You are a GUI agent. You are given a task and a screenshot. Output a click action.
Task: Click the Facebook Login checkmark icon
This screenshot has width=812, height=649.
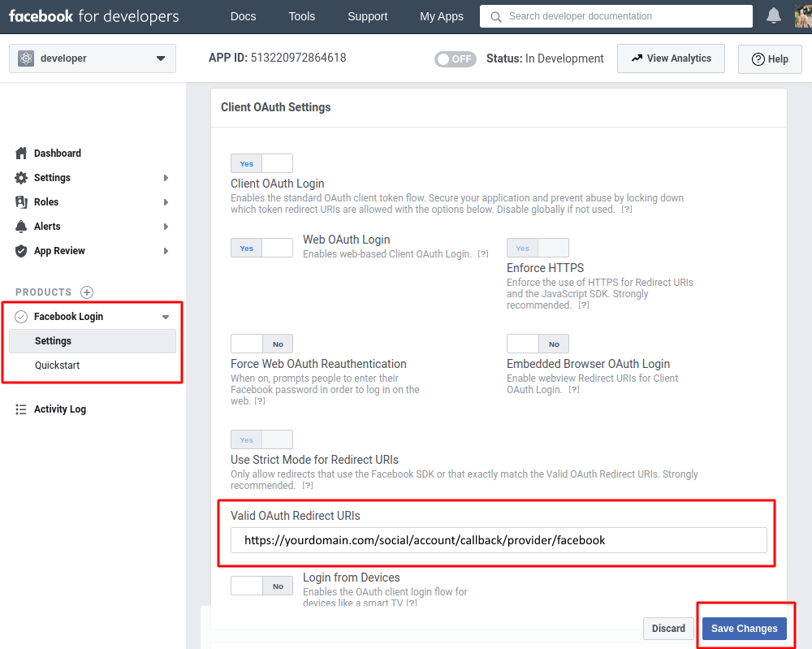[x=21, y=317]
